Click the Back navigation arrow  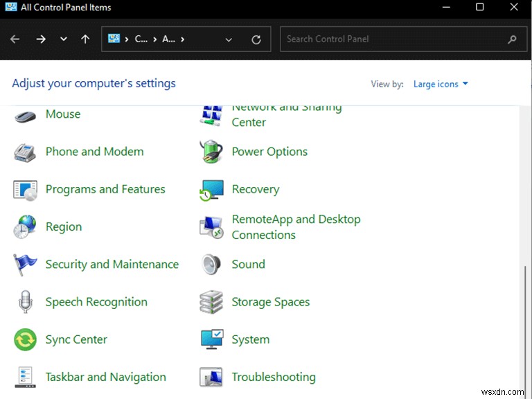click(15, 39)
